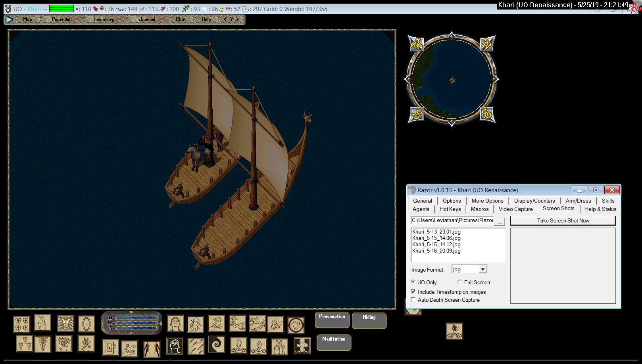Enable Auto Death Screen Capture checkbox
Screen dimensions: 642x364
pos(413,300)
